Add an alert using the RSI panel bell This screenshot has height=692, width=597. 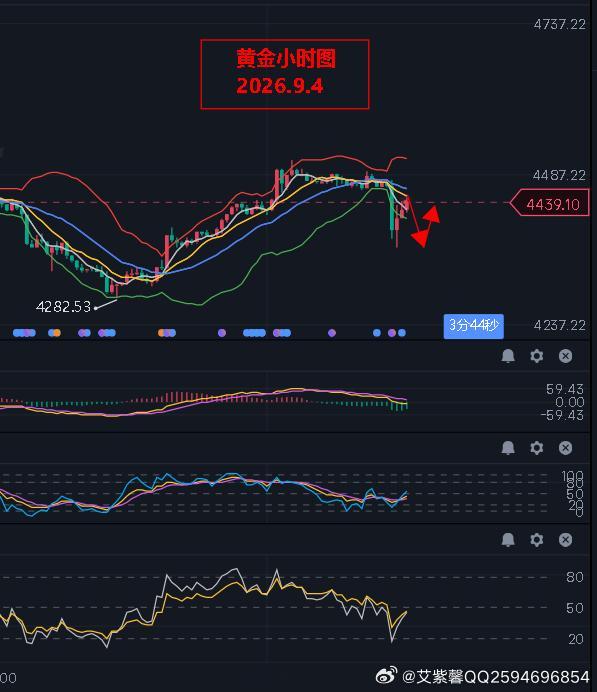pyautogui.click(x=508, y=539)
